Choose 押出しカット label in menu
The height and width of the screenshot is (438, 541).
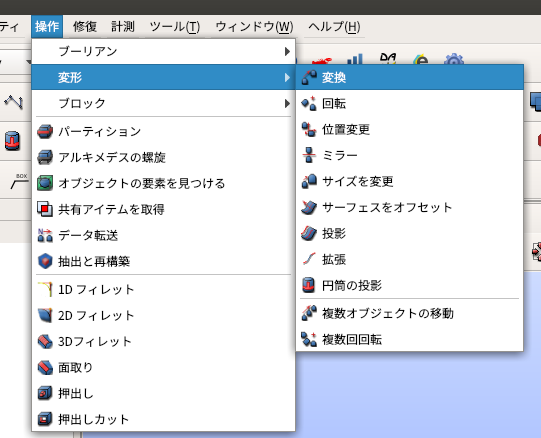[94, 419]
